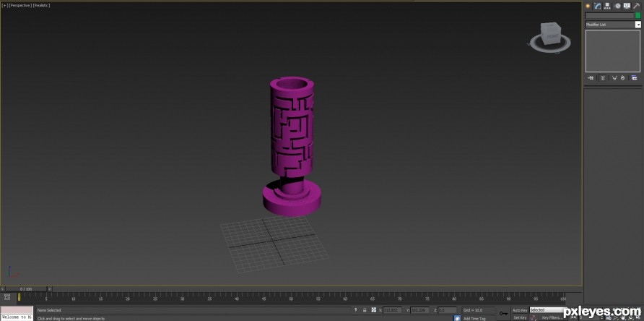Click the Set Keys key icon
644x321 pixels.
coord(503,314)
